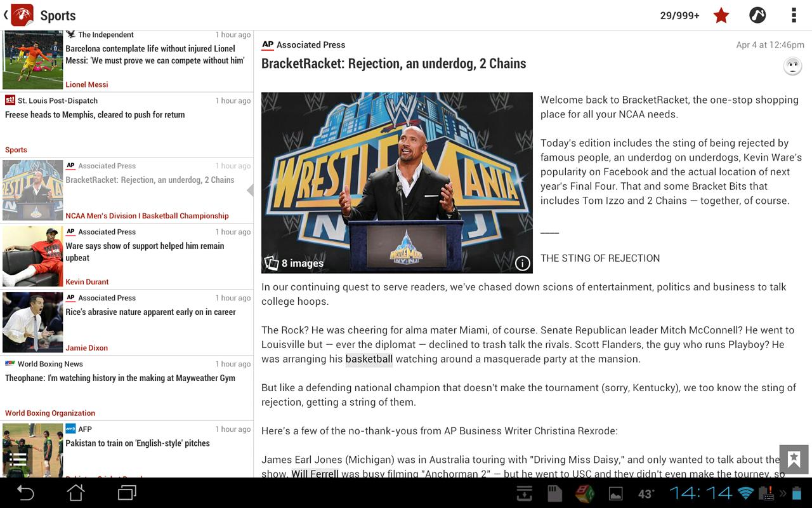Viewport: 812px width, 508px height.
Task: Select the Kevin Durant topic tag
Action: (87, 282)
